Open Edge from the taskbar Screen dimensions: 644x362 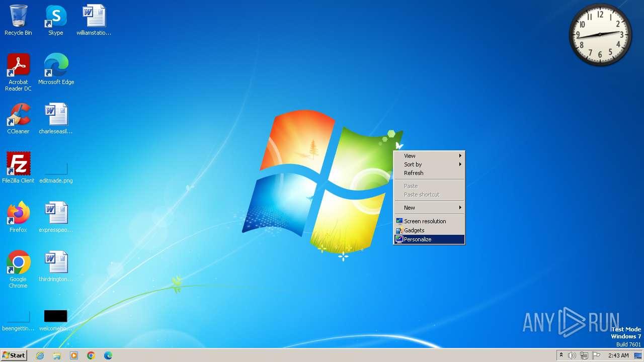pos(108,355)
